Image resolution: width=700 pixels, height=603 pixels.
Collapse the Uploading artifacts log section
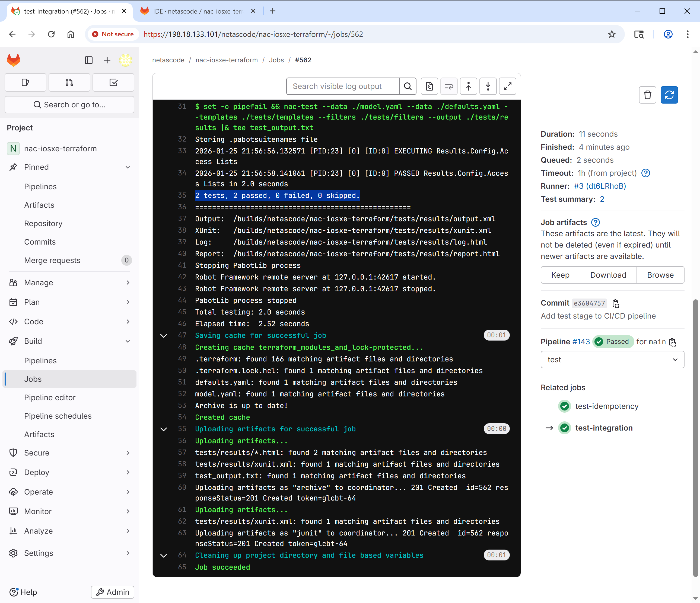(164, 429)
